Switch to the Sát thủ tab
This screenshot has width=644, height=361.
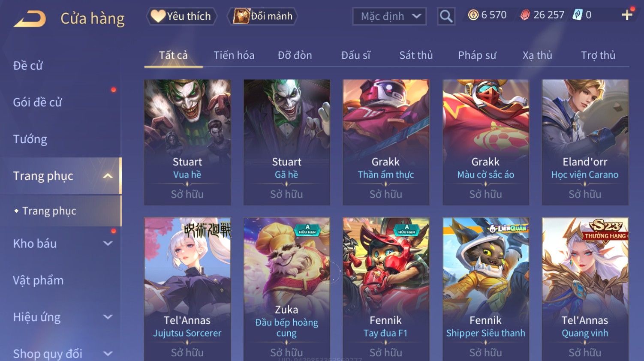[x=416, y=55]
